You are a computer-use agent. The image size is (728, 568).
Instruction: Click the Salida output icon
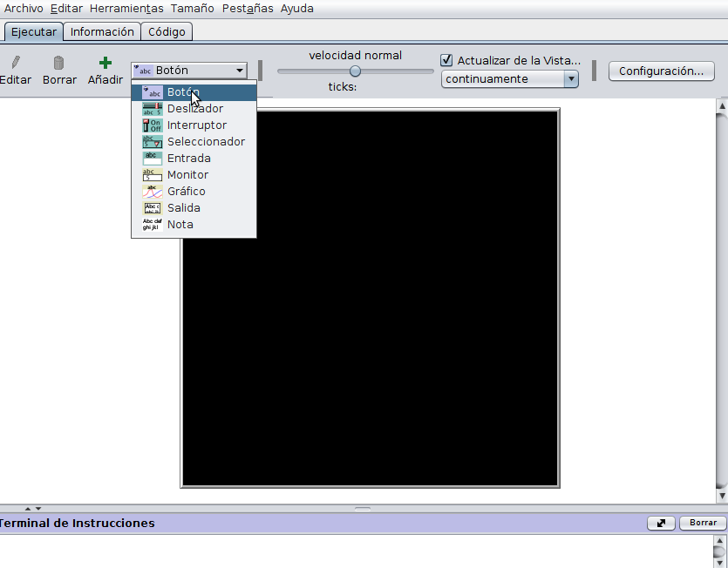(x=153, y=208)
